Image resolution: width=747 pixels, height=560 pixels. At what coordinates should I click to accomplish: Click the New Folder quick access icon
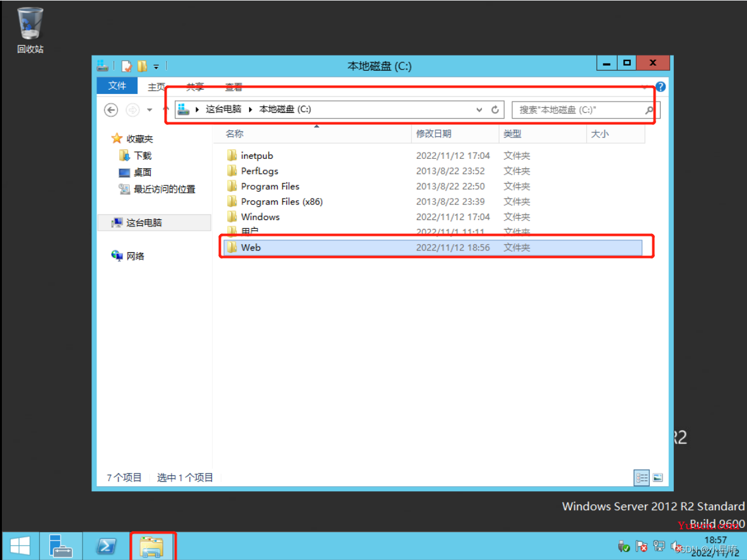142,66
